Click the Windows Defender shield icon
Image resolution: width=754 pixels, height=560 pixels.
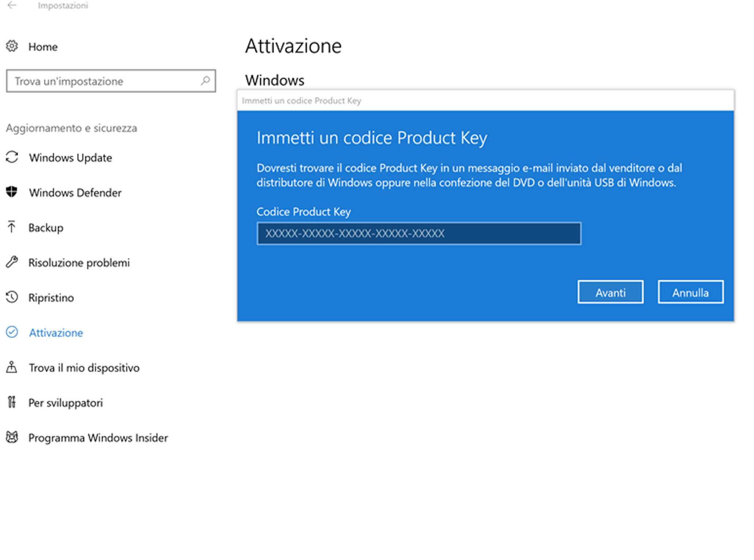(x=12, y=192)
